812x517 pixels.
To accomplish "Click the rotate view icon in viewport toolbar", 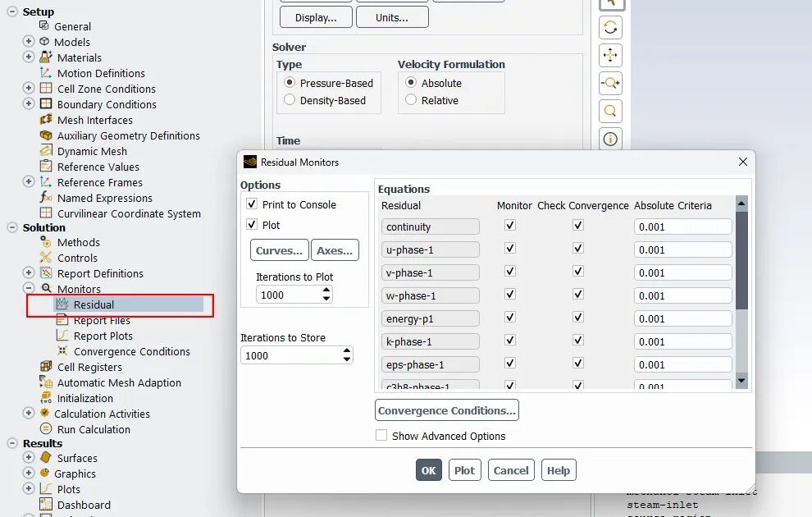I will point(610,27).
